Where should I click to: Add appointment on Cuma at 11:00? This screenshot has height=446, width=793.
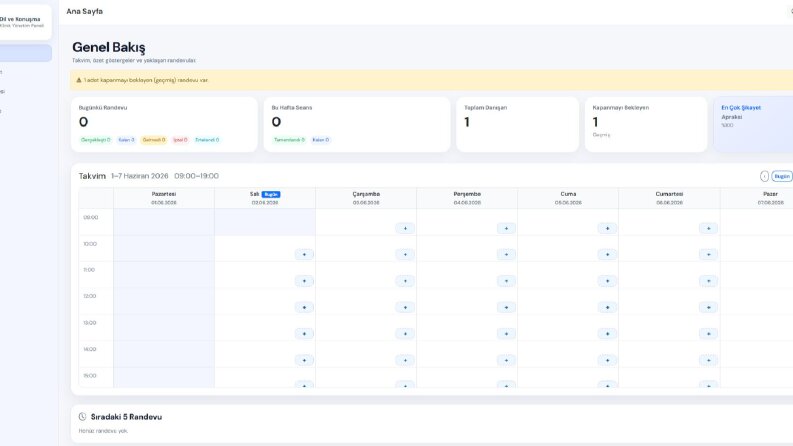coord(607,281)
